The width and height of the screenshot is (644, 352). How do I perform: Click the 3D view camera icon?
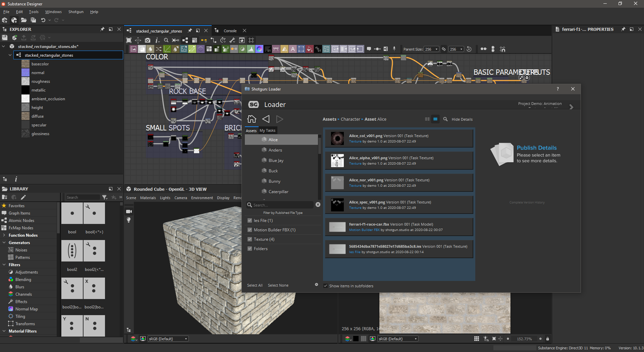coord(129,212)
